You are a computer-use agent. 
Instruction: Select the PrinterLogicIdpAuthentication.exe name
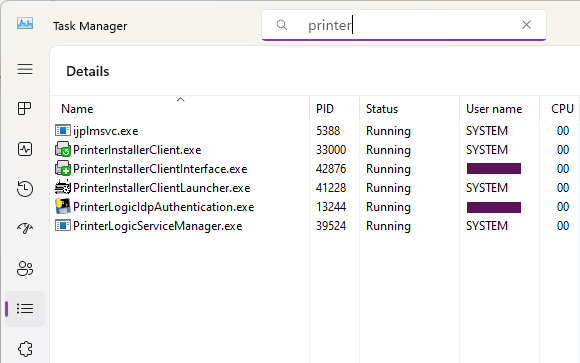163,207
